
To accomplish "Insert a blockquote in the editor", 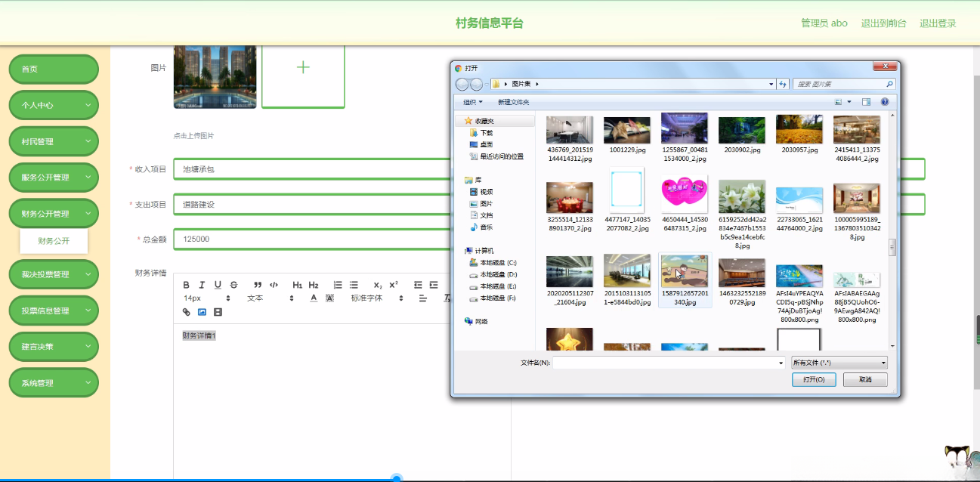I will (258, 285).
